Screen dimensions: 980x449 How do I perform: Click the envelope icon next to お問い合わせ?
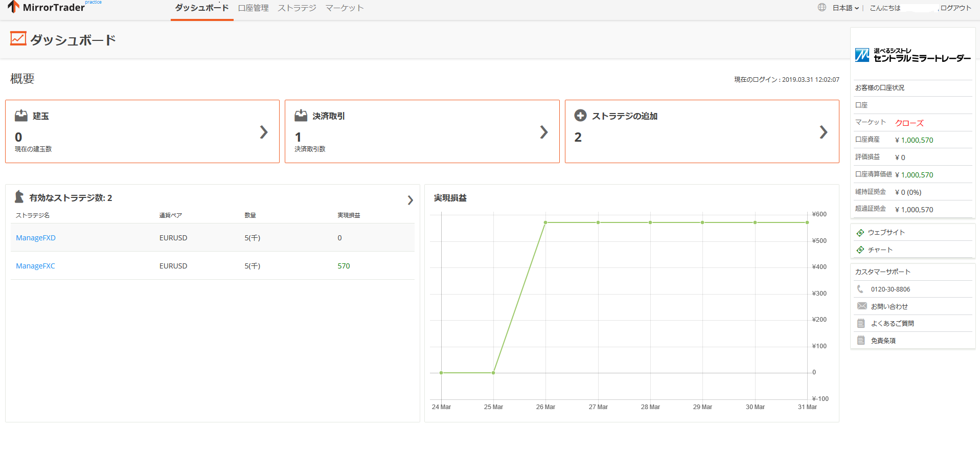(862, 306)
